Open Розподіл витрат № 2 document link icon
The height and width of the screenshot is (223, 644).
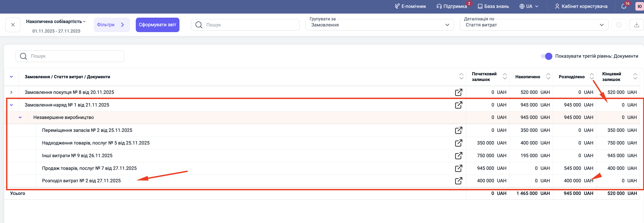tap(458, 181)
